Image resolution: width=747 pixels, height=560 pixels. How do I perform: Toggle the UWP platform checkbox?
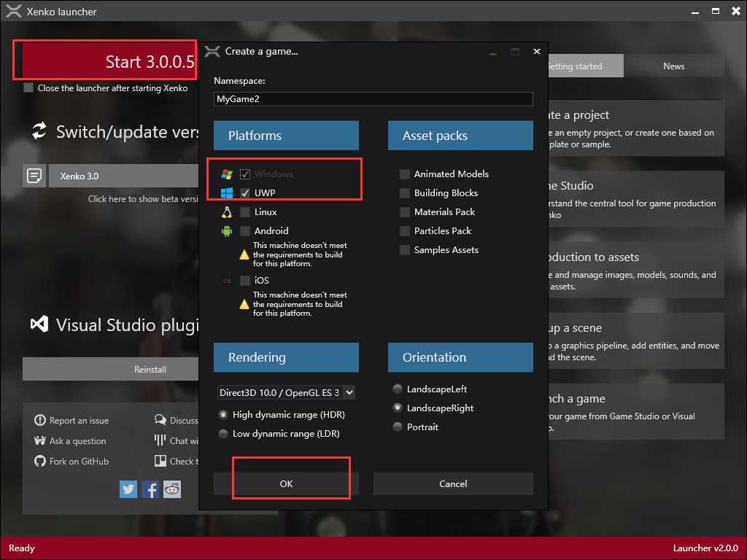(x=245, y=192)
